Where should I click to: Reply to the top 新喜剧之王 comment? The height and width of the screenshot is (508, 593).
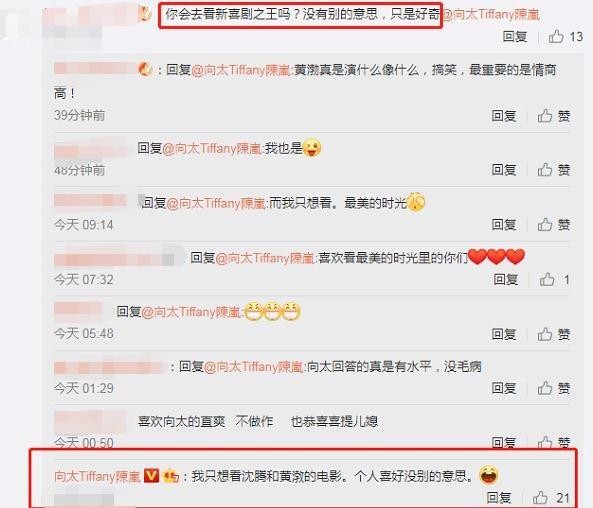pos(515,37)
